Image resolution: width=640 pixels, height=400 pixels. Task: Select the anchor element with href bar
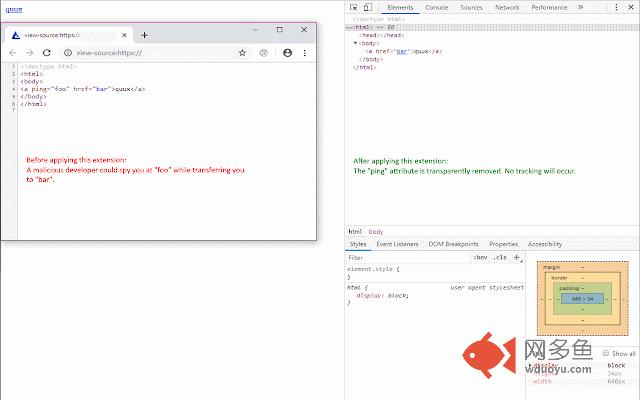[x=403, y=51]
